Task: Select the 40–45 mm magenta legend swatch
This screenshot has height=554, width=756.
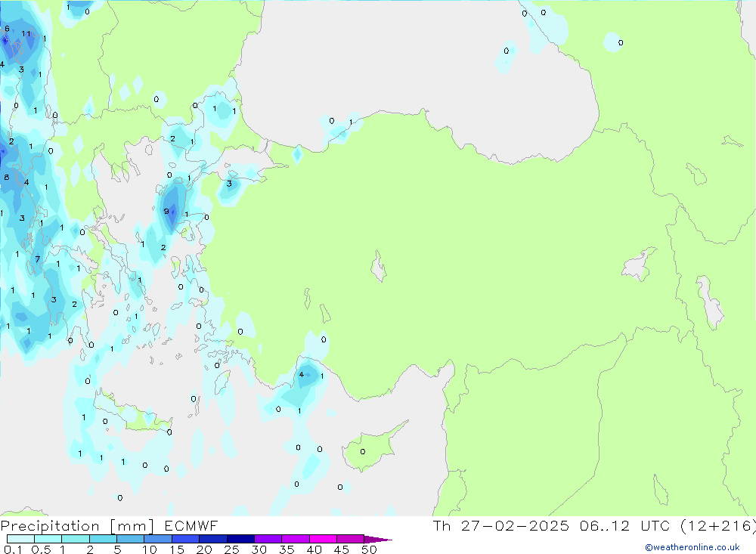Action: tap(323, 539)
